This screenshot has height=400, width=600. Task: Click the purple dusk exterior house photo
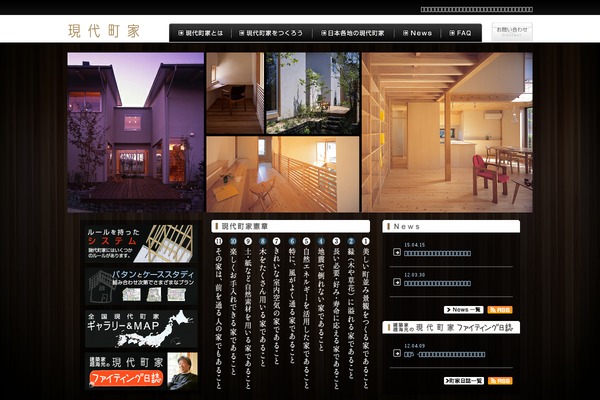(136, 132)
